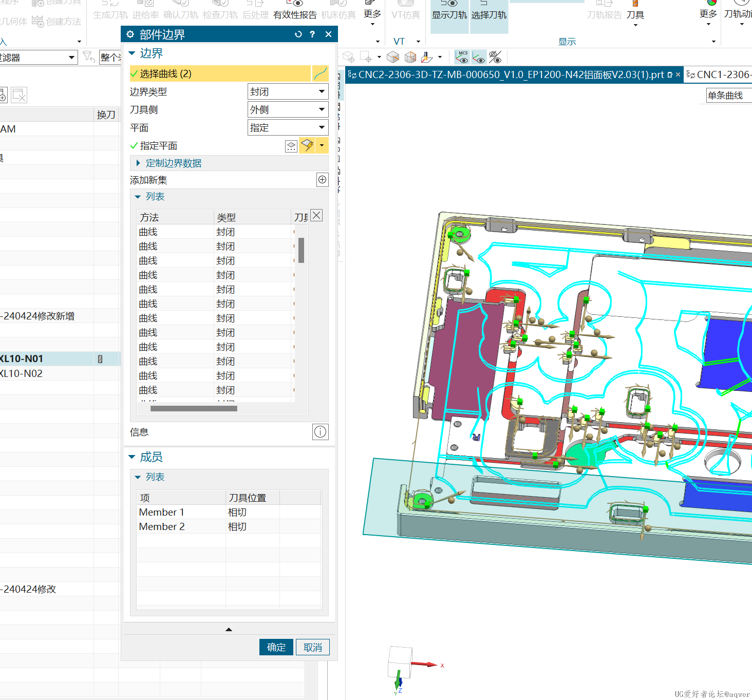This screenshot has height=700, width=752.
Task: Close the CNC2-2306 document tab
Action: point(678,75)
